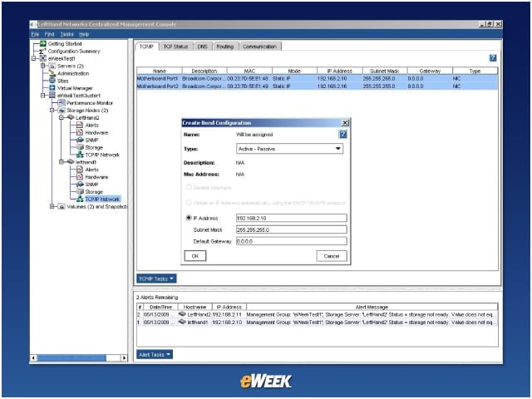Click the Alerts icon under LeftHand2

80,125
